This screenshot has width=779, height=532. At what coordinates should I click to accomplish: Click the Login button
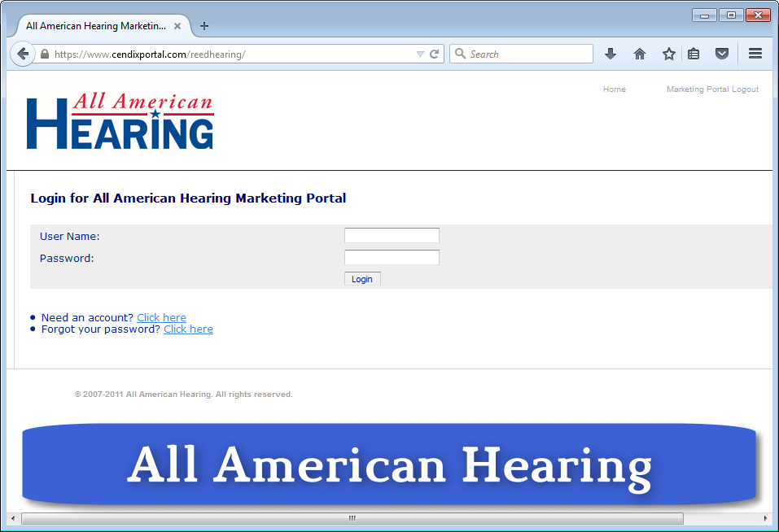(x=362, y=279)
